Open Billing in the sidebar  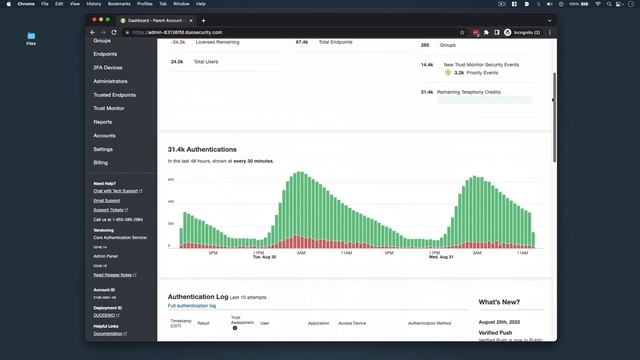click(x=100, y=162)
